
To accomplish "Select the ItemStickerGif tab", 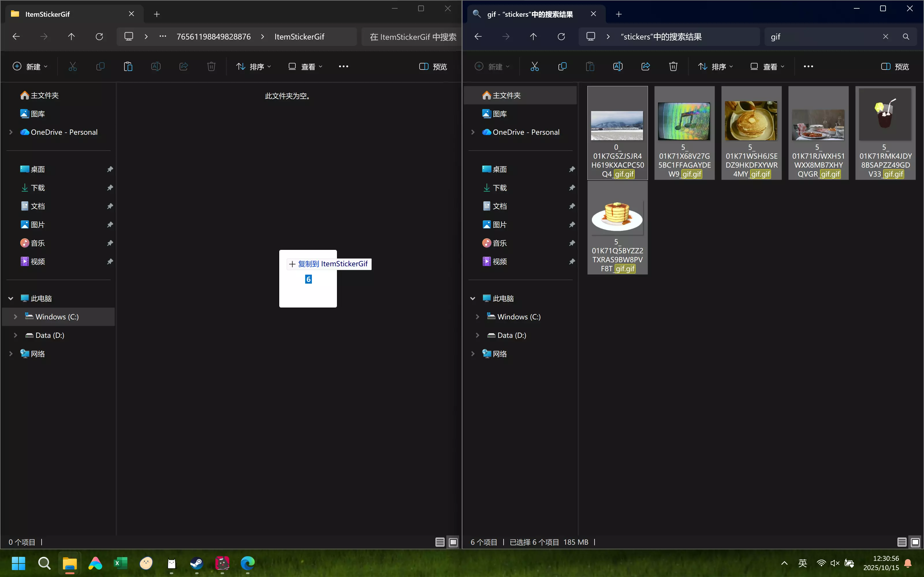I will (48, 14).
